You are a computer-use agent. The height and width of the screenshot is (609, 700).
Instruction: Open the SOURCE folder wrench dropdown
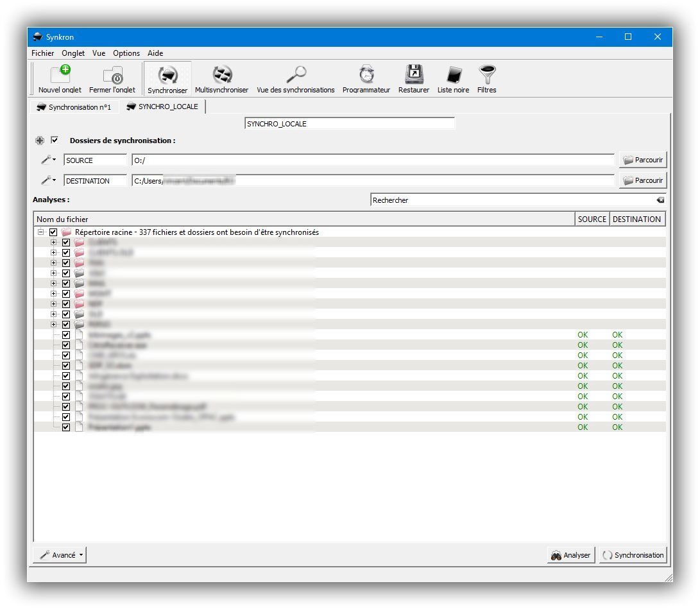49,160
